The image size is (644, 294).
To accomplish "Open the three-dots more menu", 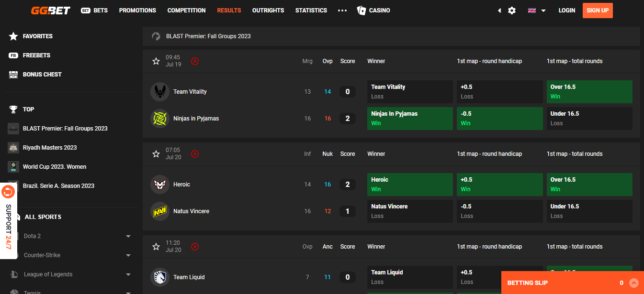I will [x=342, y=11].
